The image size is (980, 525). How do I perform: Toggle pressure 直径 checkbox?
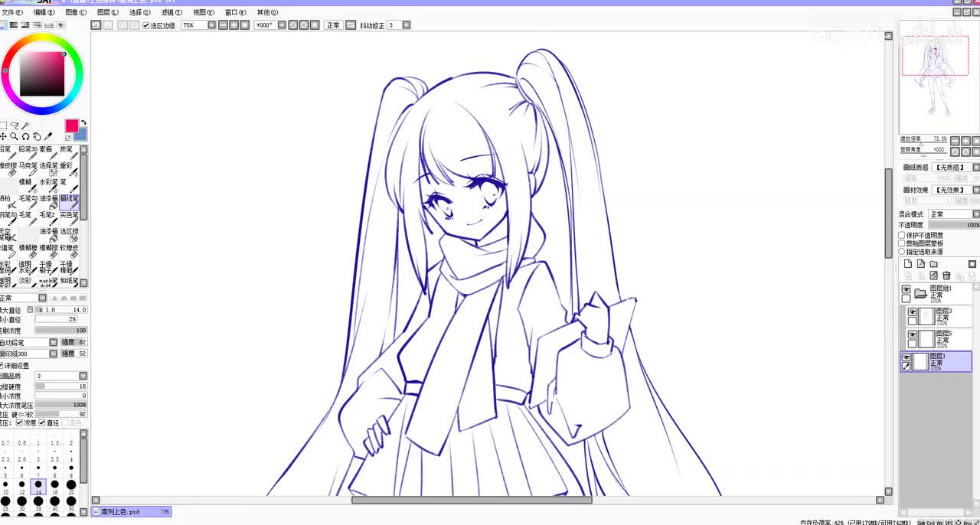[x=42, y=422]
